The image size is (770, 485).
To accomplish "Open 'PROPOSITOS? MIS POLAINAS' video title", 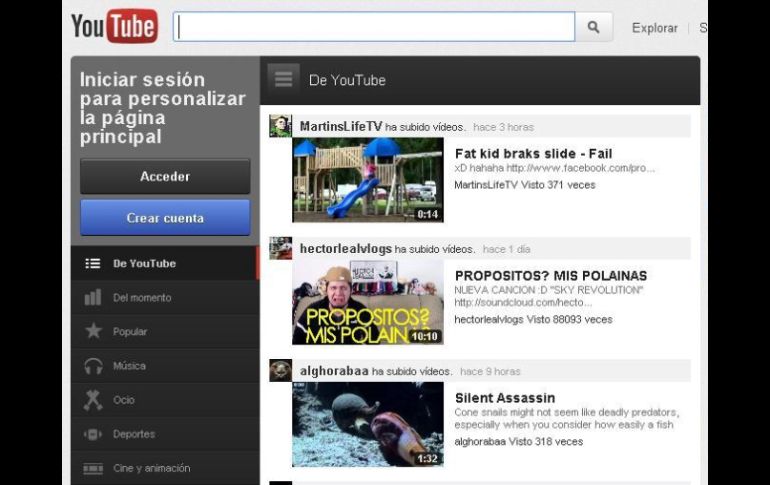I will [550, 276].
